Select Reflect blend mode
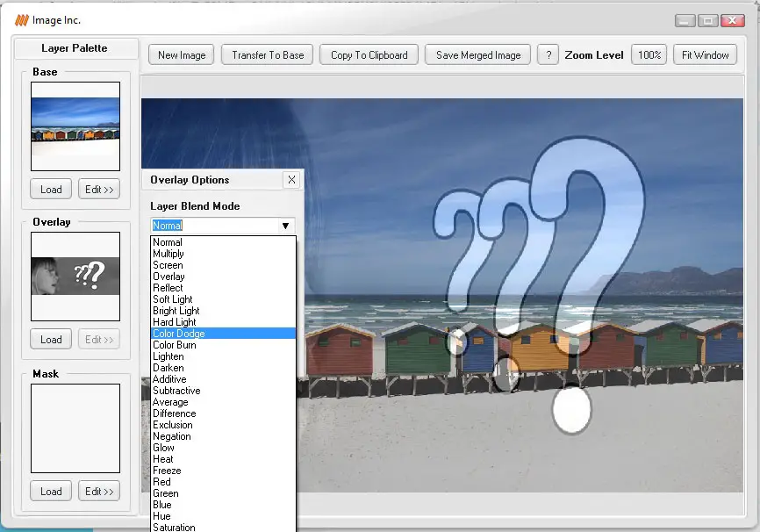The image size is (760, 532). [223, 288]
